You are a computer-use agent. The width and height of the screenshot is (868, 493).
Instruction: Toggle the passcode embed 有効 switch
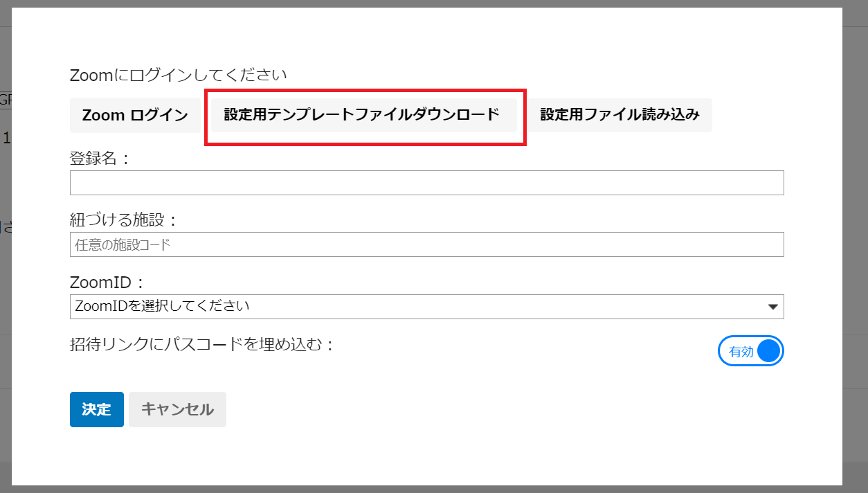click(x=750, y=351)
